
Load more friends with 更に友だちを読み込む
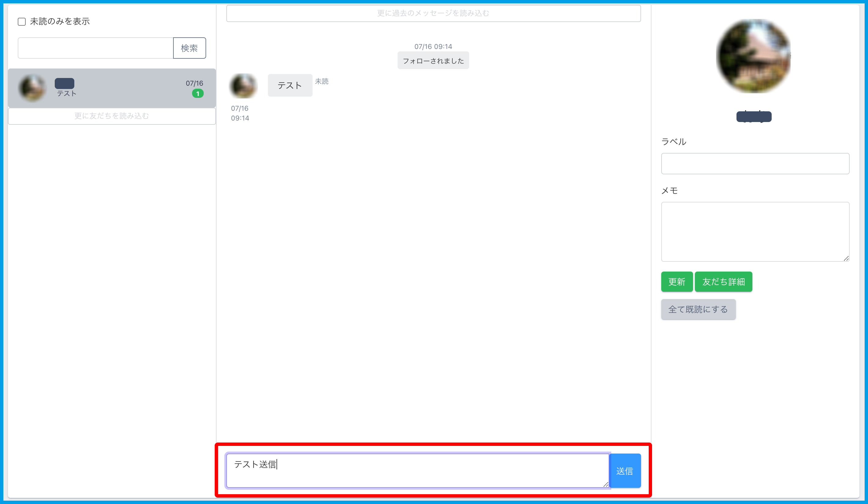coord(112,116)
